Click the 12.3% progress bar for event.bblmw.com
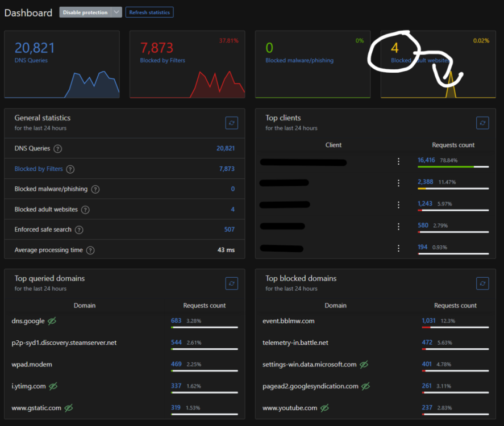504x426 pixels. click(455, 327)
